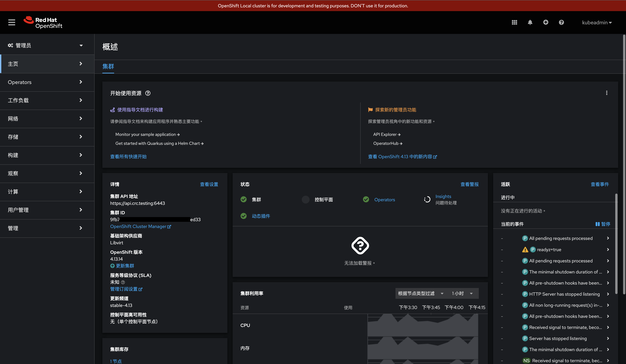Select the 集群 tab
626x364 pixels.
tap(108, 67)
